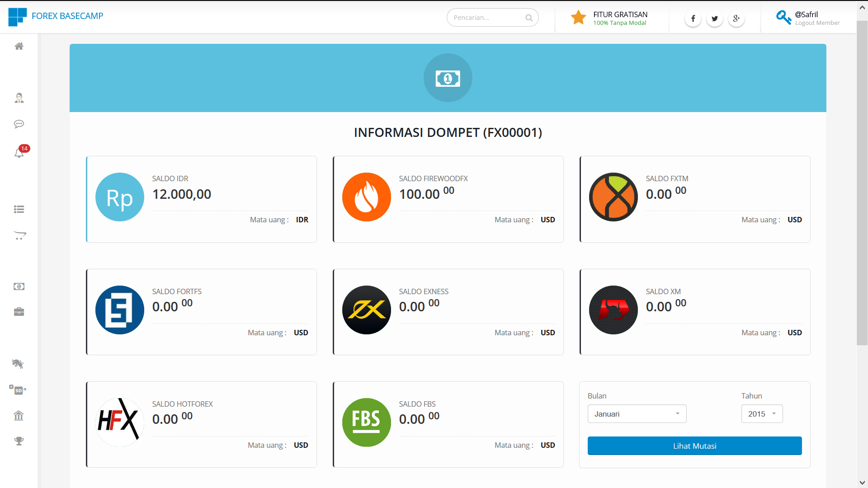Open the bull sidebar icon
This screenshot has width=868, height=488.
pyautogui.click(x=18, y=364)
